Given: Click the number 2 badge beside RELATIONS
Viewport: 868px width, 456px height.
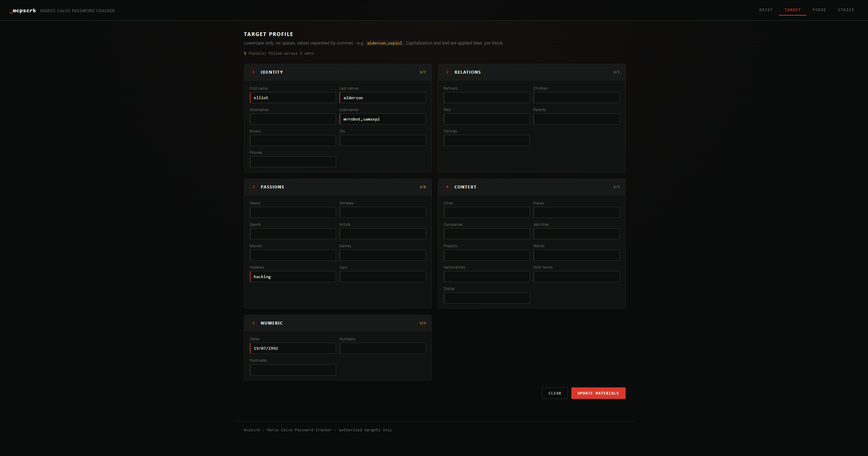Looking at the screenshot, I should [x=447, y=72].
